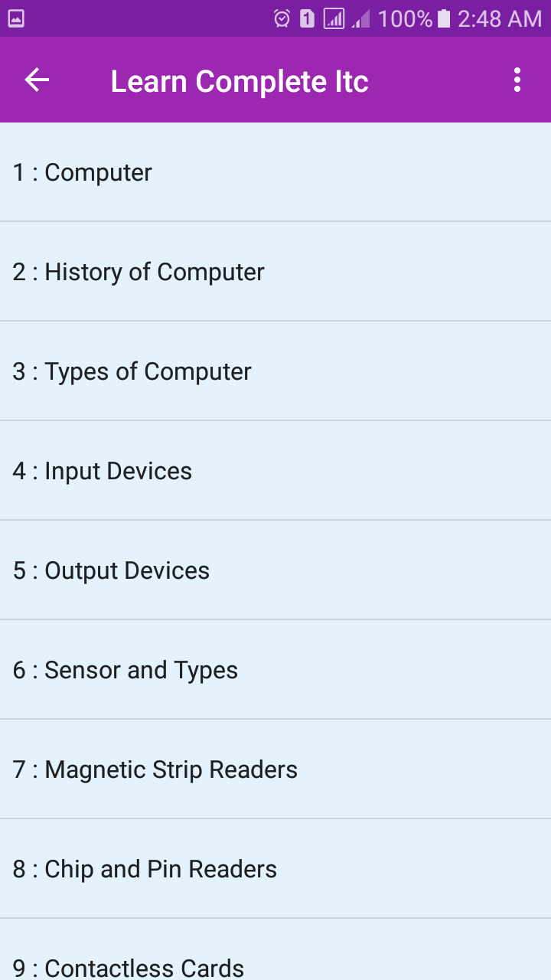The height and width of the screenshot is (980, 551).
Task: Tap the second signal bars icon
Action: (360, 18)
